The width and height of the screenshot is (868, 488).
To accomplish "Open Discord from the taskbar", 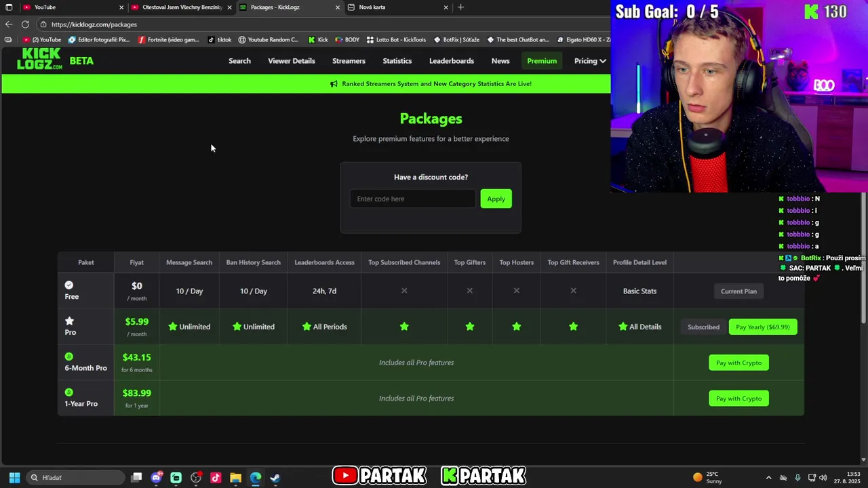I will pyautogui.click(x=157, y=478).
